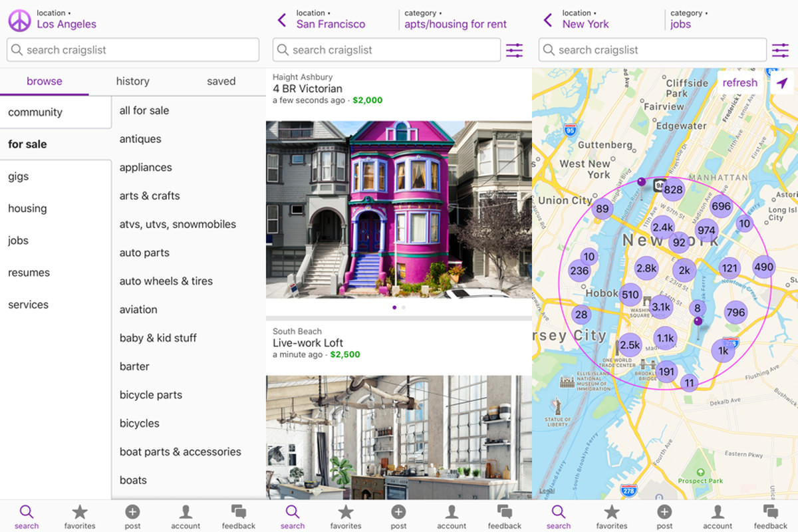Open favorites star in New York screen

pyautogui.click(x=612, y=516)
